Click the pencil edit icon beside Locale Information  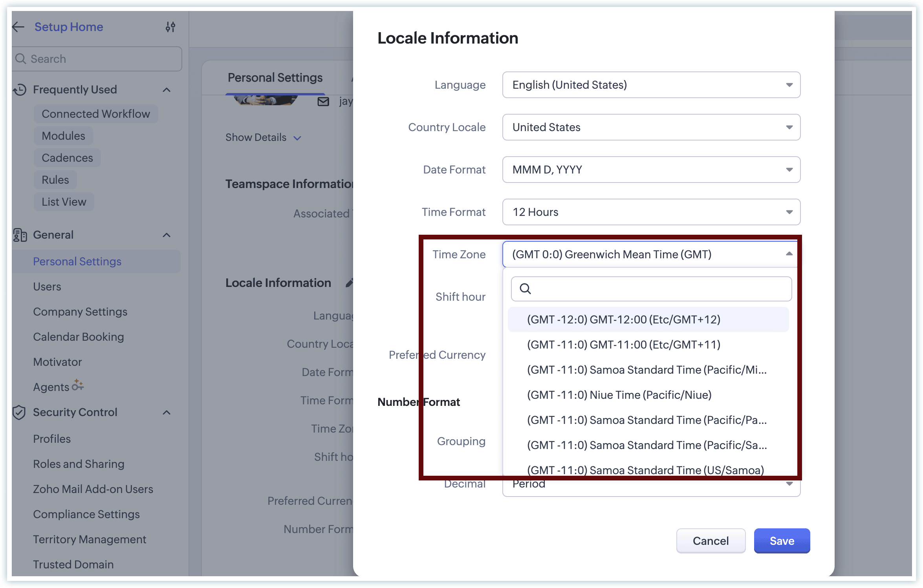point(349,283)
